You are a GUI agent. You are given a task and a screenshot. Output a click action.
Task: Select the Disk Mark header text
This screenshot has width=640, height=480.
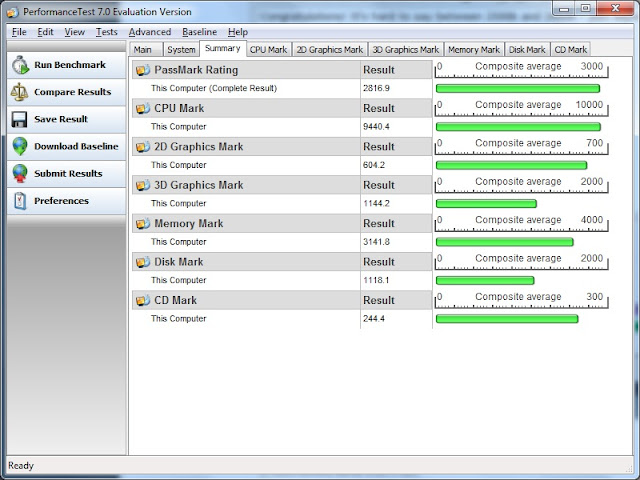coord(178,262)
